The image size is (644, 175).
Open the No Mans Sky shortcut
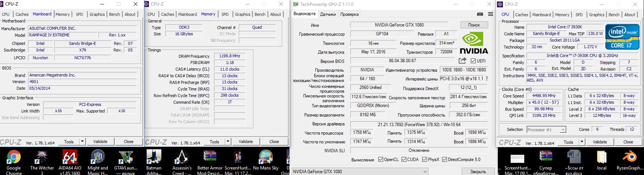266,161
